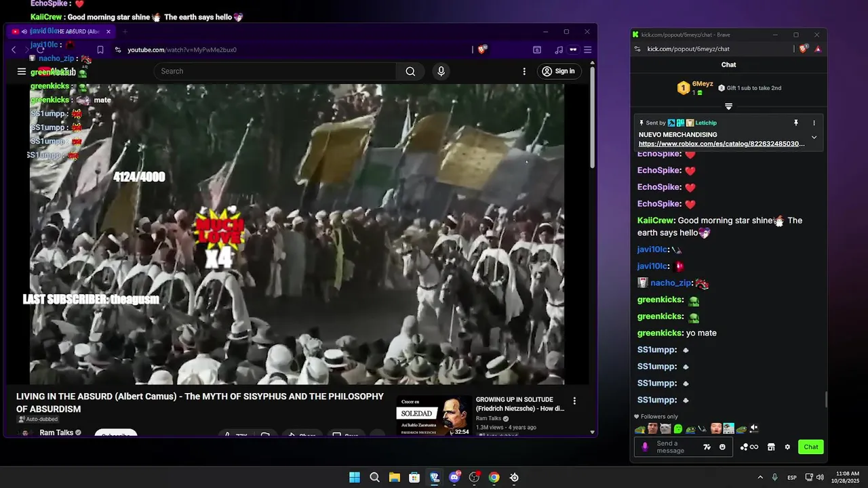868x488 pixels.
Task: Open the Windows Start menu
Action: pyautogui.click(x=355, y=477)
